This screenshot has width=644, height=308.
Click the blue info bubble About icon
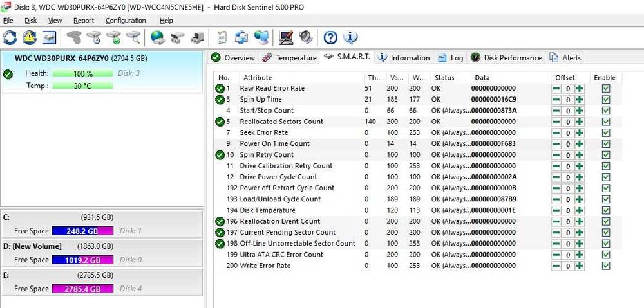coord(350,37)
